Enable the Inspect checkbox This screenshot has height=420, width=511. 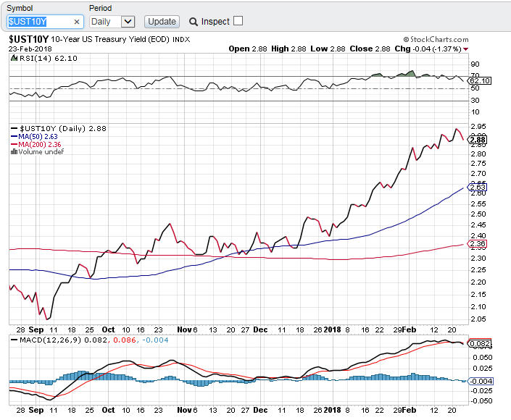pyautogui.click(x=238, y=21)
